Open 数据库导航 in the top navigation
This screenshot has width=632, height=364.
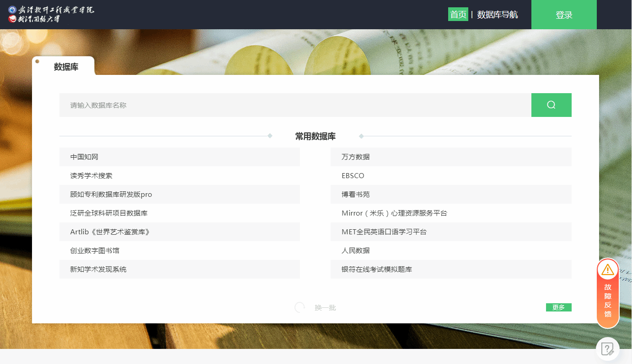point(498,15)
